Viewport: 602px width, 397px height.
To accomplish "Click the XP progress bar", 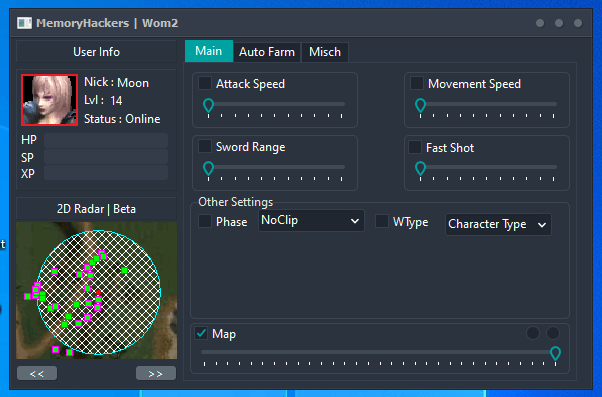I will (x=106, y=173).
